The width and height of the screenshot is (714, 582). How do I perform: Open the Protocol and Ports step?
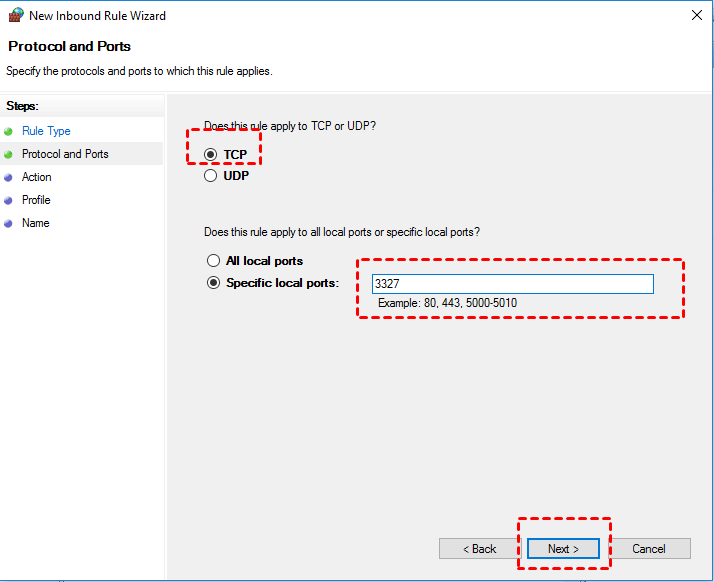click(65, 154)
